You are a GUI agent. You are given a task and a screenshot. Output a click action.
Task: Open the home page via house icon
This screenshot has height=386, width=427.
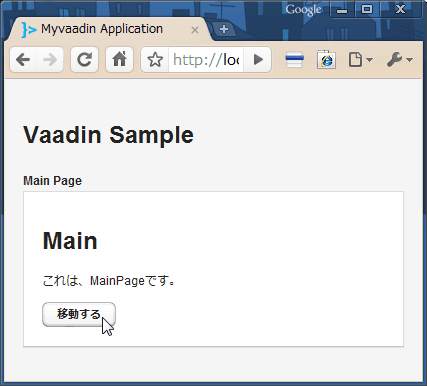pos(119,60)
